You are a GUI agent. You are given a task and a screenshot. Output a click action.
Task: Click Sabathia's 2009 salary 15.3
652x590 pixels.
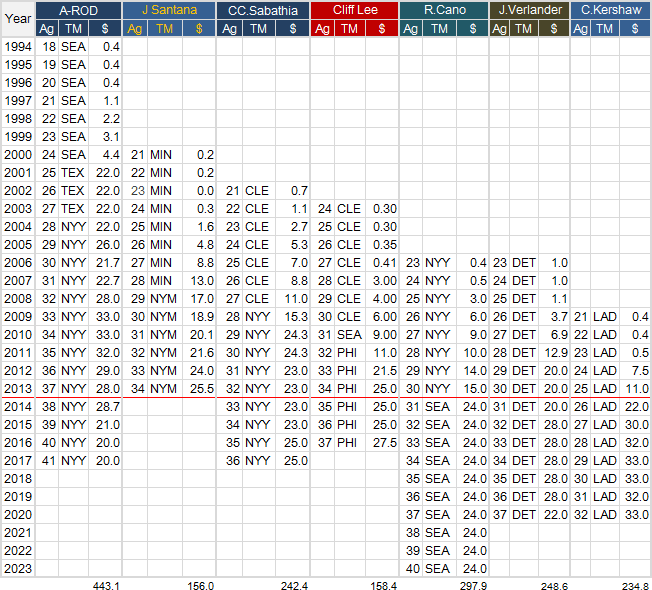click(x=293, y=316)
